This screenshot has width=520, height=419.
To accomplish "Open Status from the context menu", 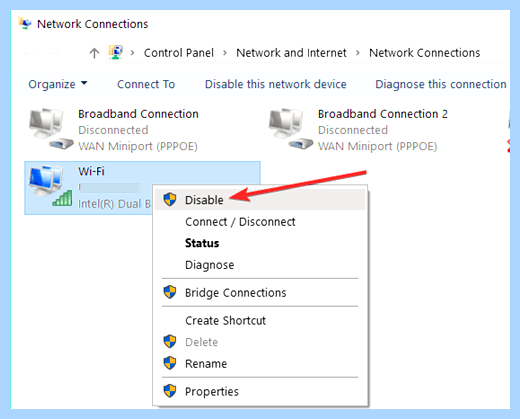I will coord(260,243).
